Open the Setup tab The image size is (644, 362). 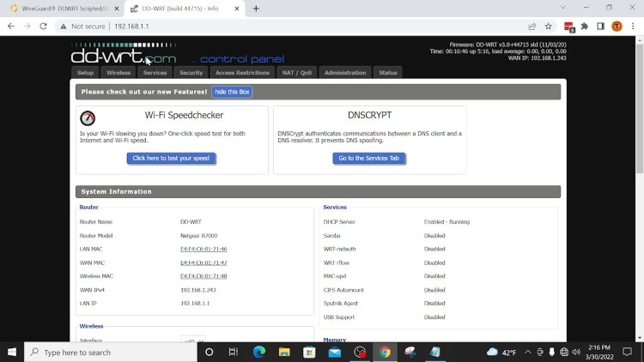click(85, 73)
